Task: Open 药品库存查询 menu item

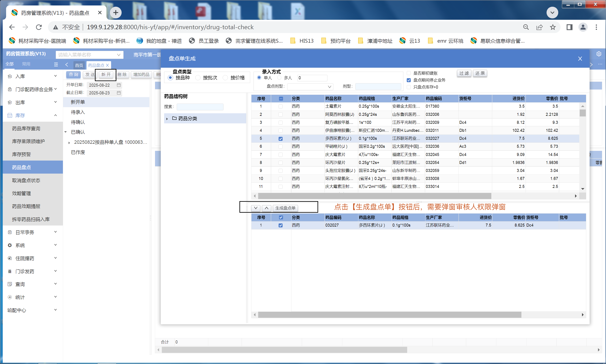Action: pos(26,129)
